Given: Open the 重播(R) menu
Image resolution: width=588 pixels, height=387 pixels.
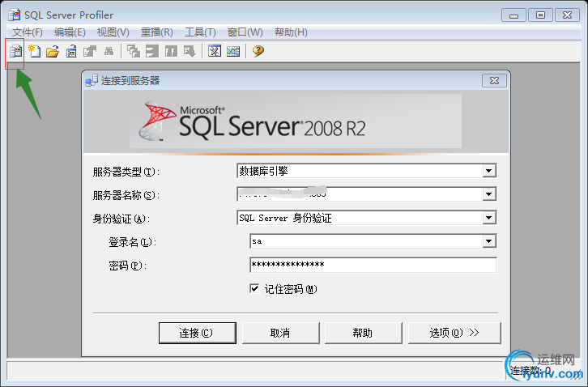Looking at the screenshot, I should [157, 32].
